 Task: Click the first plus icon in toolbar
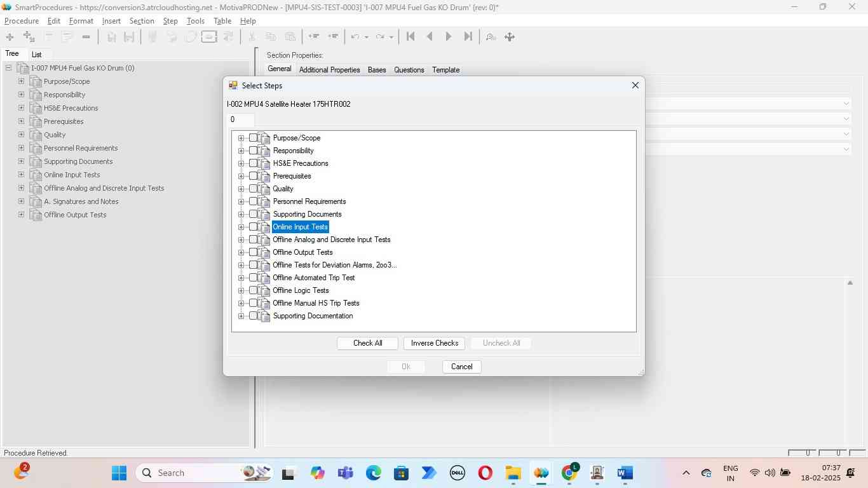click(10, 37)
